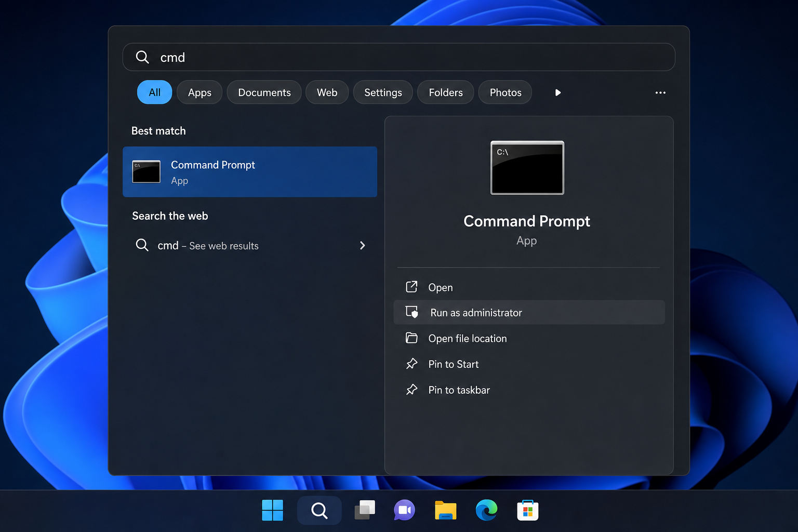Screen dimensions: 798x532
Task: Launch Microsoft Edge from the taskbar
Action: click(486, 510)
